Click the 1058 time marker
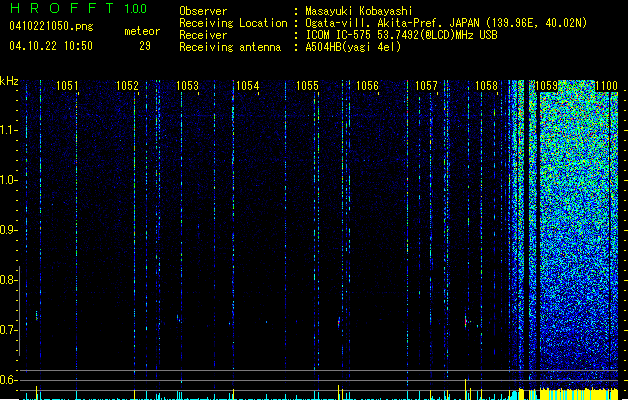Screen dimensions: 629x400 point(486,86)
